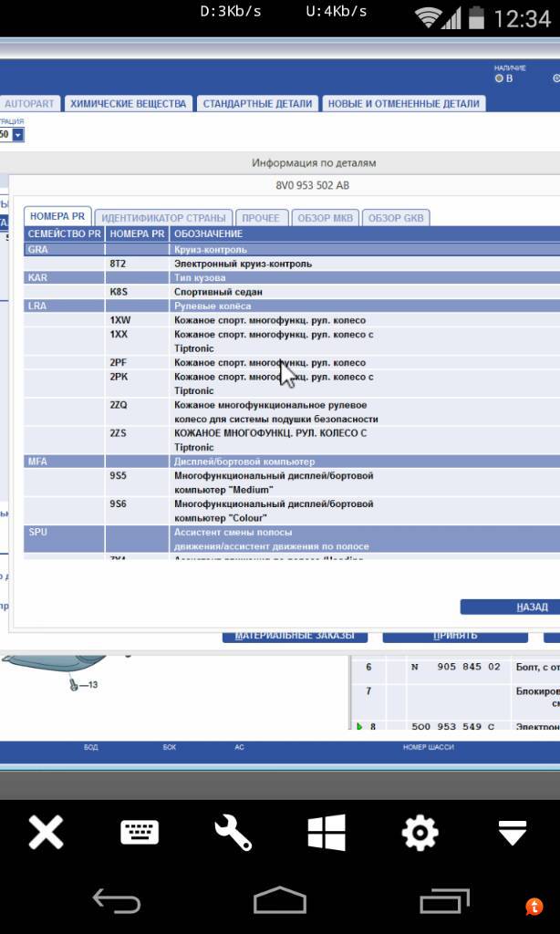Open the gear settings icon
This screenshot has height=934, width=560.
pos(420,832)
